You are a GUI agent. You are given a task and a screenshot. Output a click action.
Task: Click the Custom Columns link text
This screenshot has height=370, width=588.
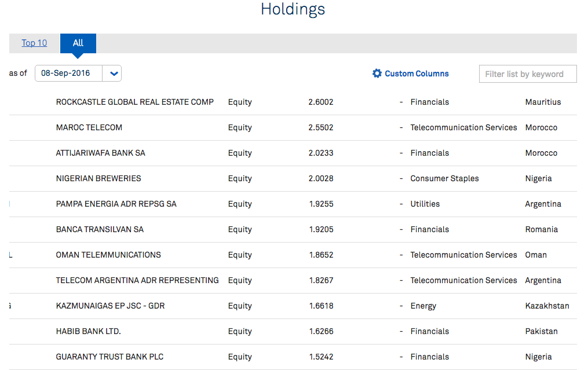pos(417,74)
